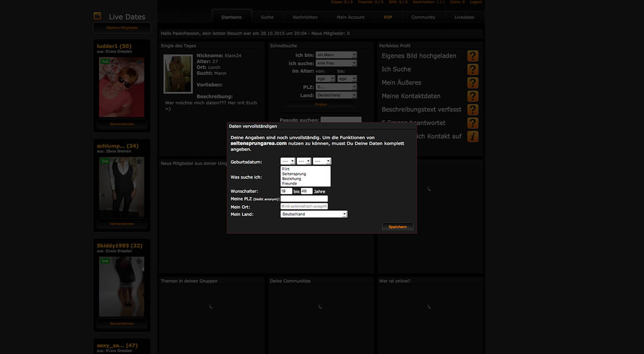644x354 pixels.
Task: Click the Speichern button in the dialog
Action: [x=398, y=227]
